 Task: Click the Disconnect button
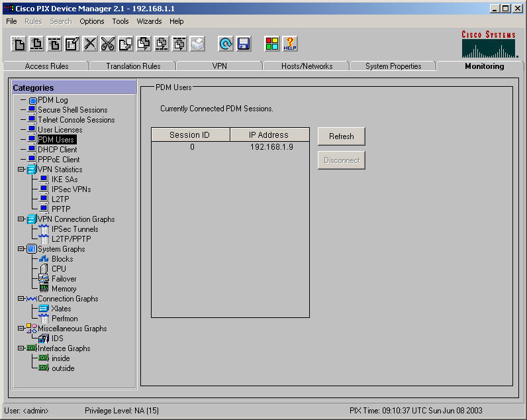coord(342,160)
